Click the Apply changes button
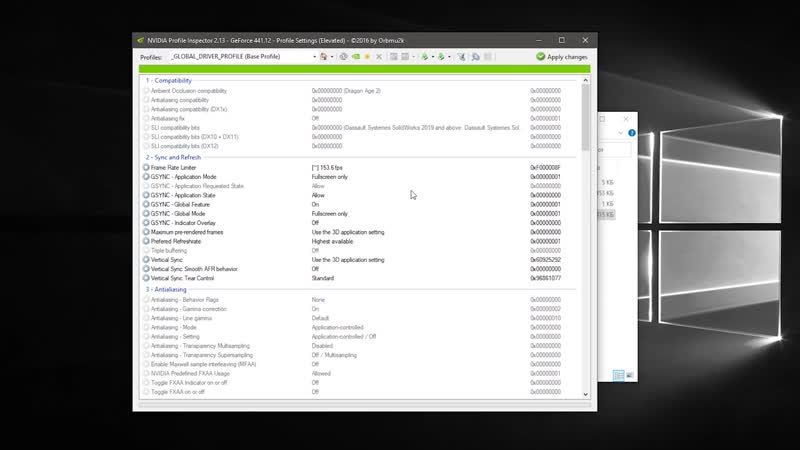The image size is (800, 450). coord(562,57)
